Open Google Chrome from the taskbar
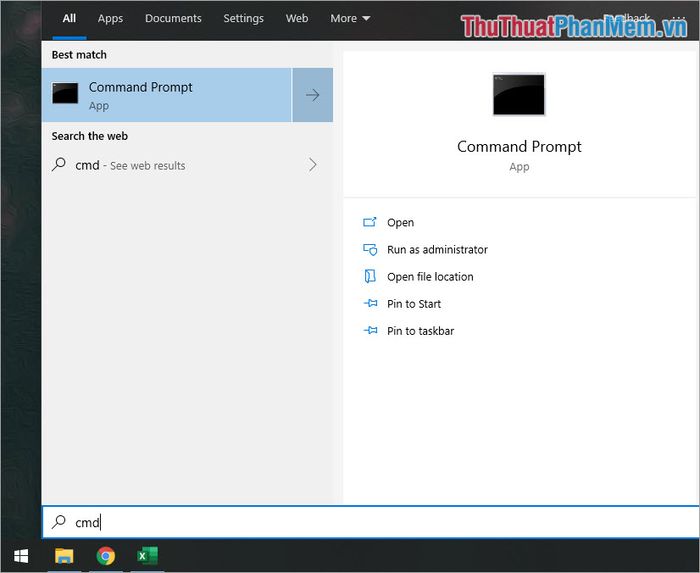 (106, 556)
